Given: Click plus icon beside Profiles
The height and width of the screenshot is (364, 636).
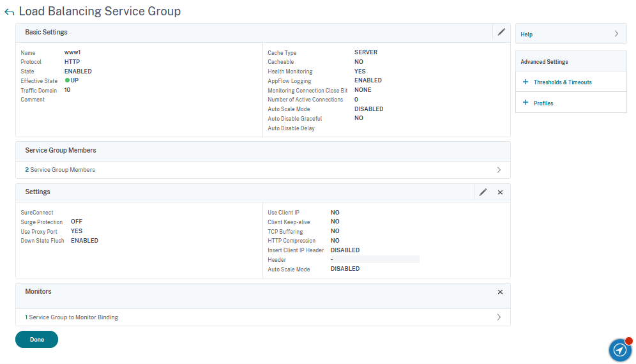Looking at the screenshot, I should point(526,103).
